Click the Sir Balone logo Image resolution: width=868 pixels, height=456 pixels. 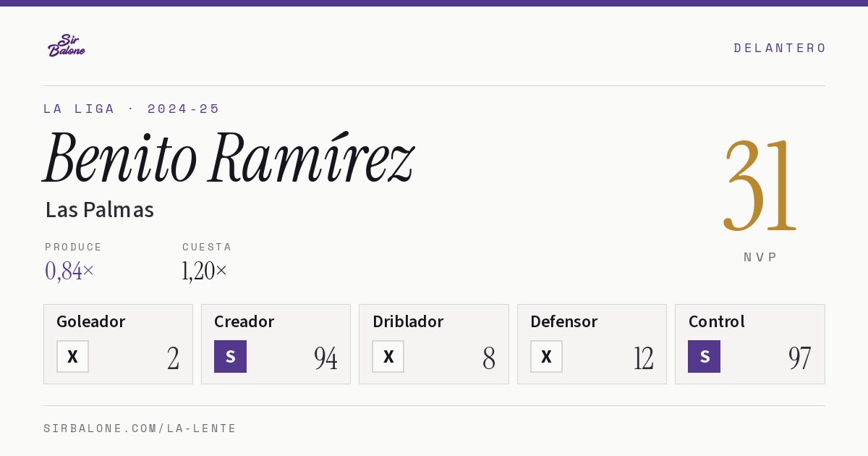coord(67,46)
